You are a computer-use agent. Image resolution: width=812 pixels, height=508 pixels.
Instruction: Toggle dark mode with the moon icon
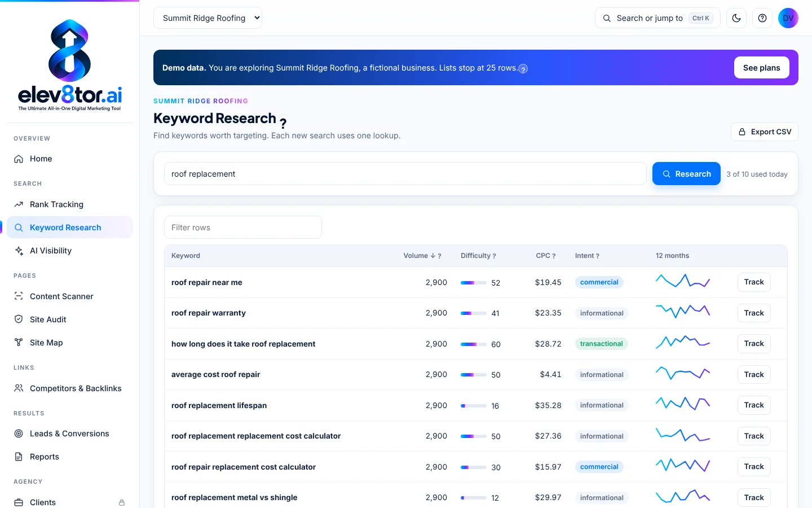pos(736,18)
